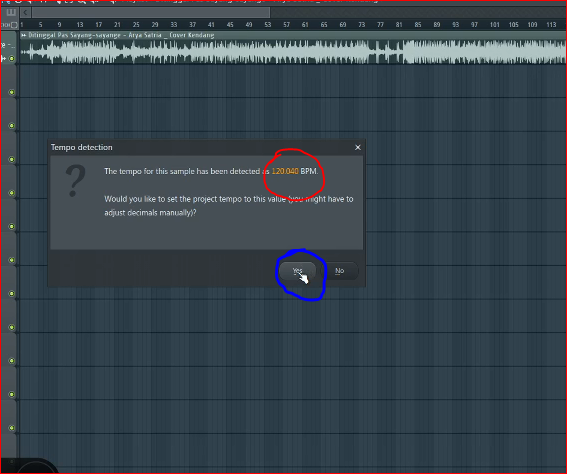
Task: Jump to bar 89 on the timeline ruler
Action: (x=437, y=25)
